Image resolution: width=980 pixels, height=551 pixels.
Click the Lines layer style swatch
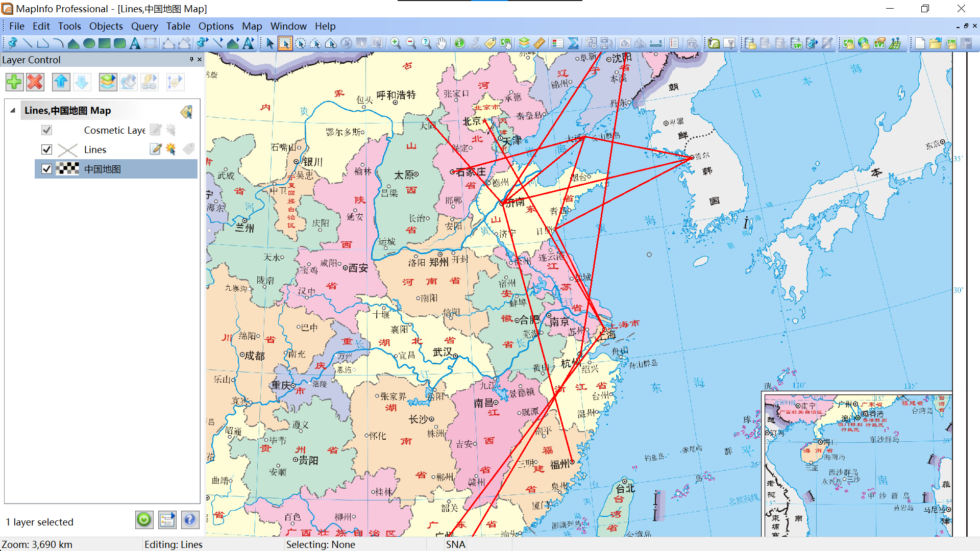coord(67,149)
